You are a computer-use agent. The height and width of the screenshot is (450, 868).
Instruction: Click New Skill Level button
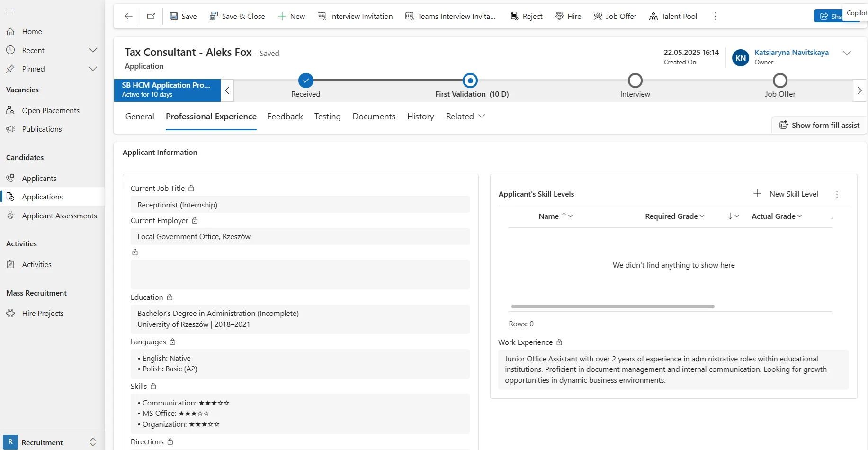786,194
